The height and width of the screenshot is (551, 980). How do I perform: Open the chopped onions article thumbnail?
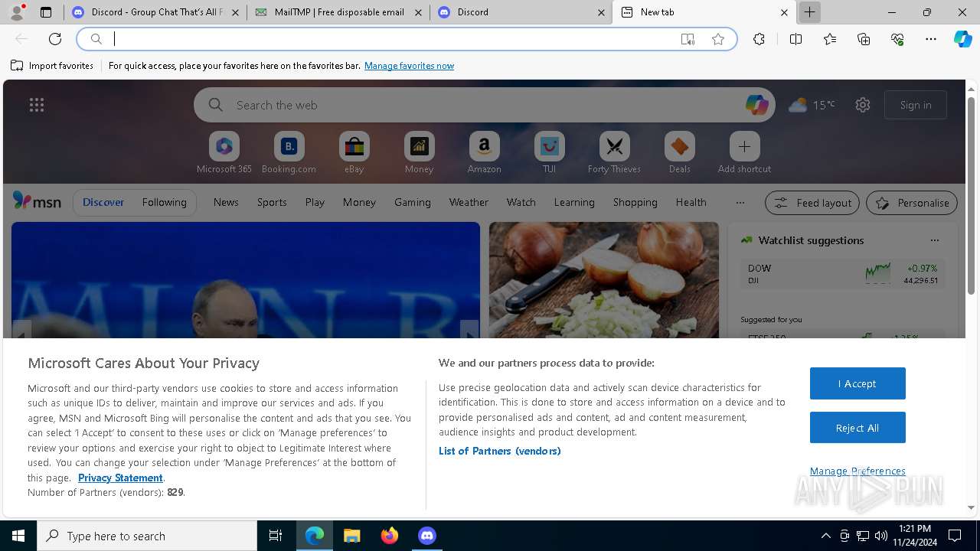pos(604,280)
